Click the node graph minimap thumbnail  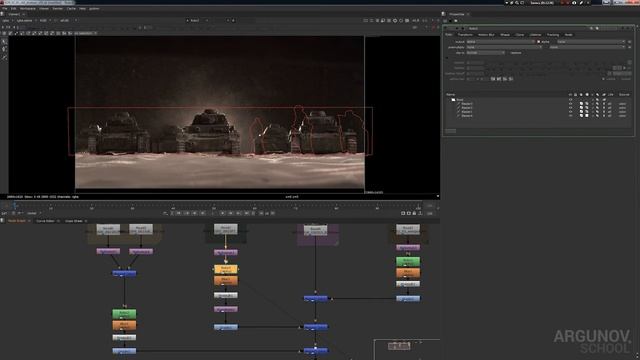point(399,346)
